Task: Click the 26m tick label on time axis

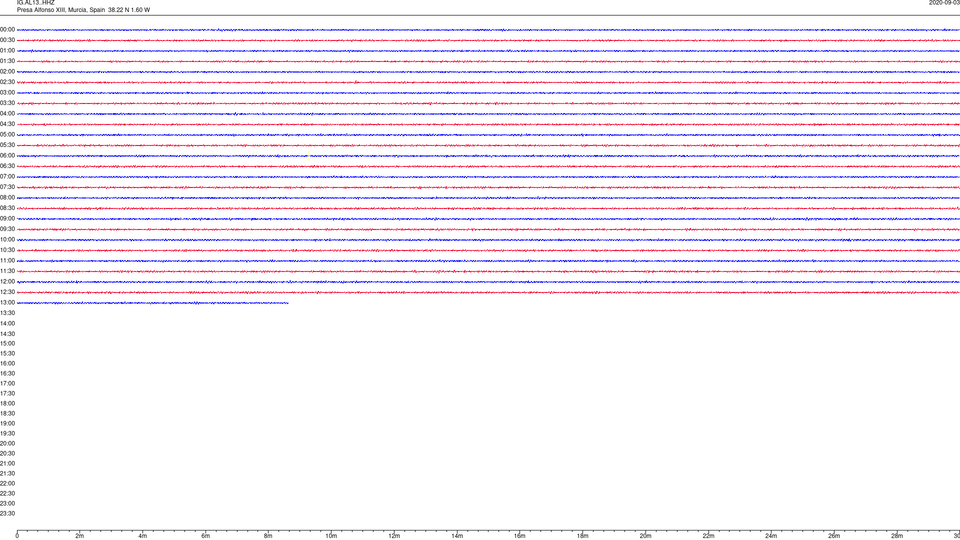Action: pyautogui.click(x=834, y=536)
